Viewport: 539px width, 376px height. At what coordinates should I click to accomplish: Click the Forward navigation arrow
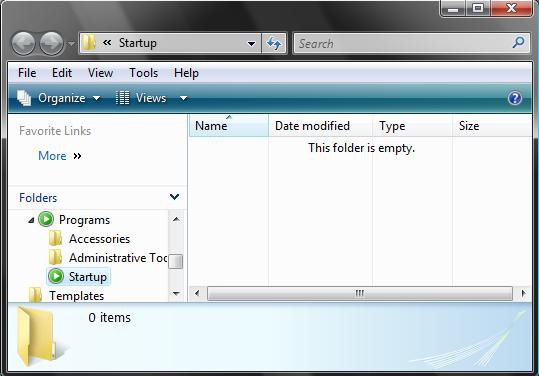point(52,44)
